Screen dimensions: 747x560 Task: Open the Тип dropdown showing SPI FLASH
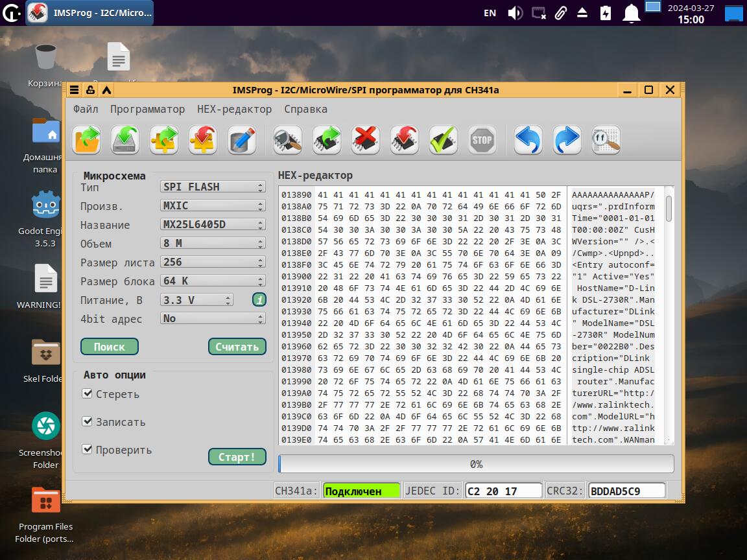coord(213,187)
